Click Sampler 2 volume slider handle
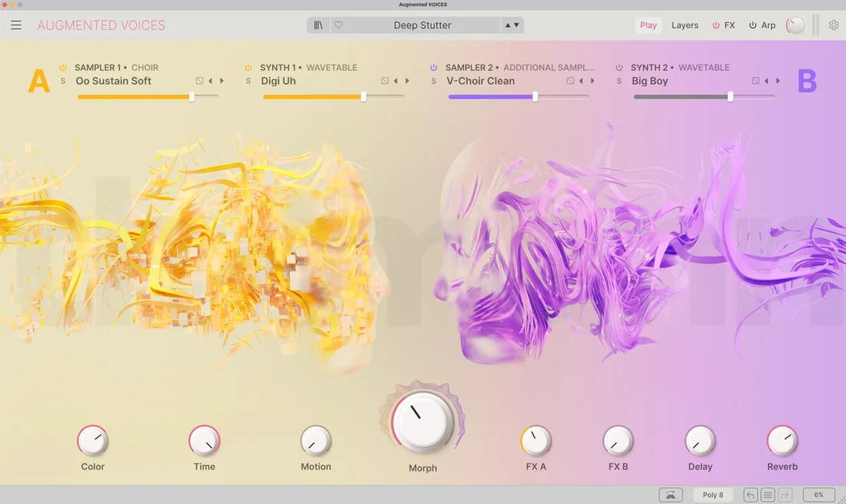 (x=534, y=97)
